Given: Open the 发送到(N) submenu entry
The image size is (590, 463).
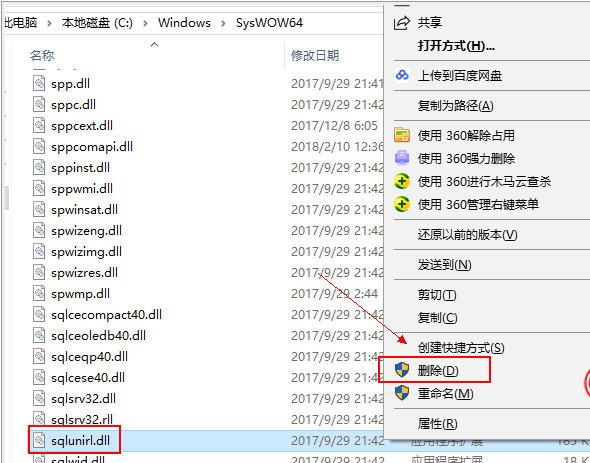Looking at the screenshot, I should (x=444, y=265).
